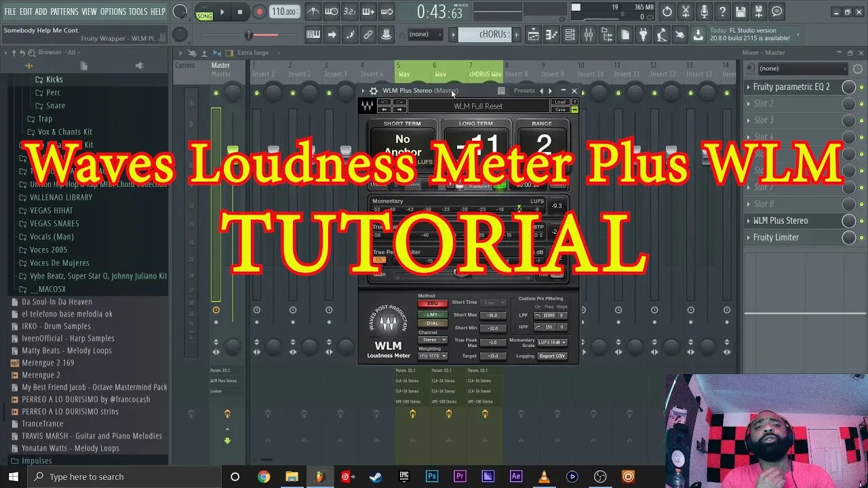Open the help question mark icon
The image size is (868, 488).
click(722, 12)
